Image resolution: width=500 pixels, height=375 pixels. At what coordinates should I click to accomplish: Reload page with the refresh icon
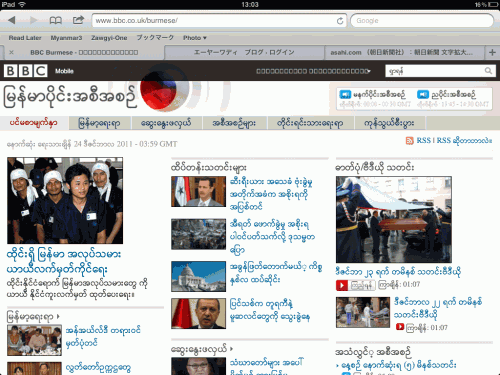coord(340,21)
